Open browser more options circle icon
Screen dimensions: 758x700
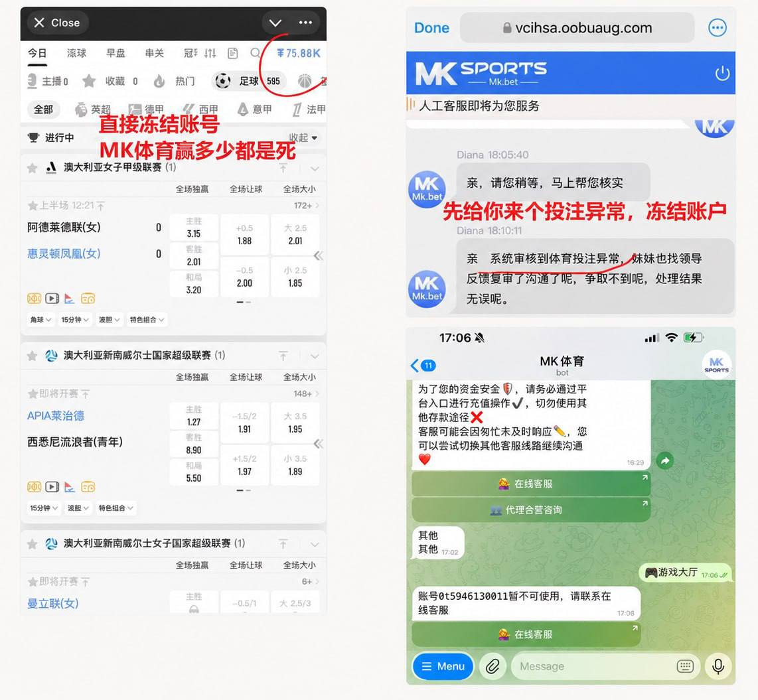[717, 28]
